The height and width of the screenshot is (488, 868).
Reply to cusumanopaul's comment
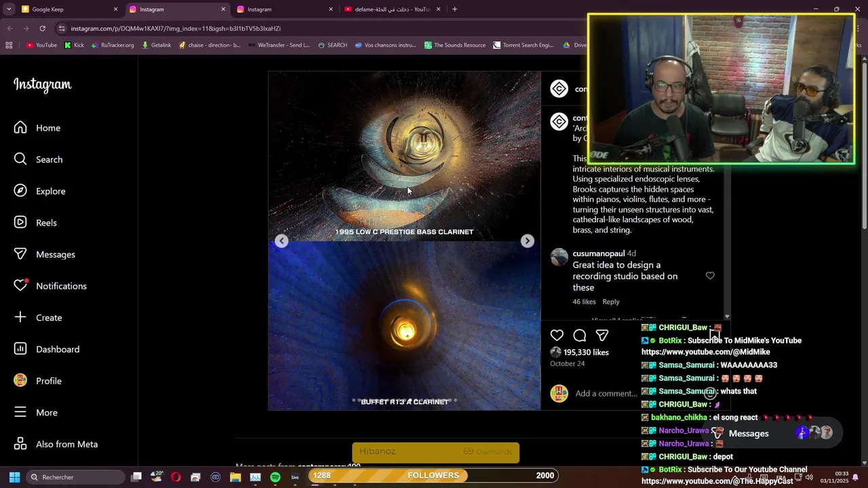pos(611,302)
